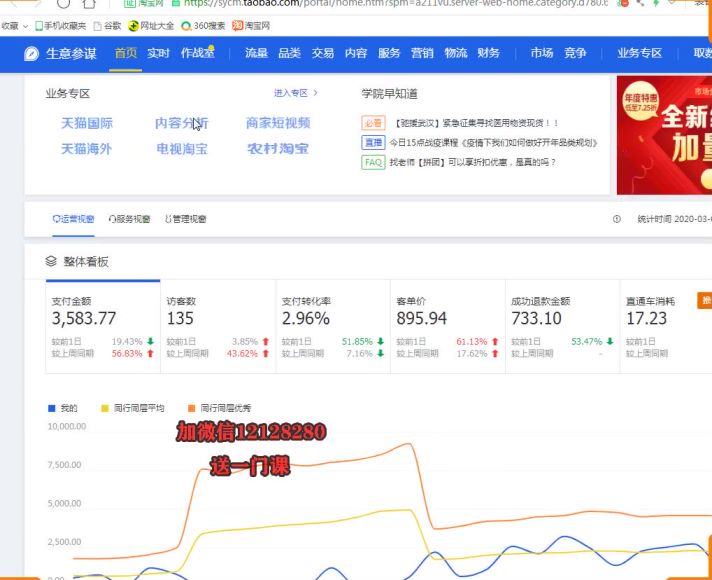This screenshot has width=712, height=580.
Task: Click the 必看 tag icon
Action: (x=373, y=123)
